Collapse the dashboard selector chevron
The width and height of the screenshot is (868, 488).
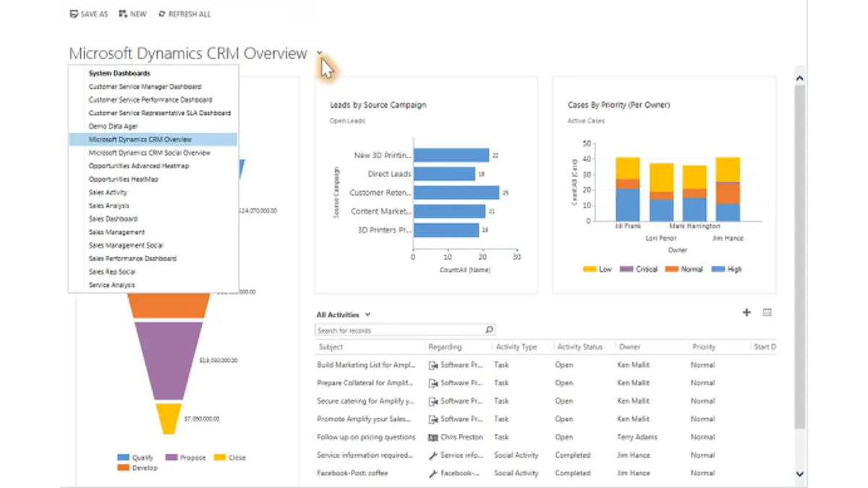tap(319, 54)
